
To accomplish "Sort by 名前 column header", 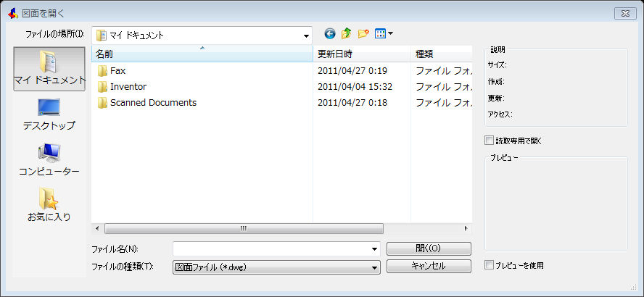I will click(x=202, y=54).
